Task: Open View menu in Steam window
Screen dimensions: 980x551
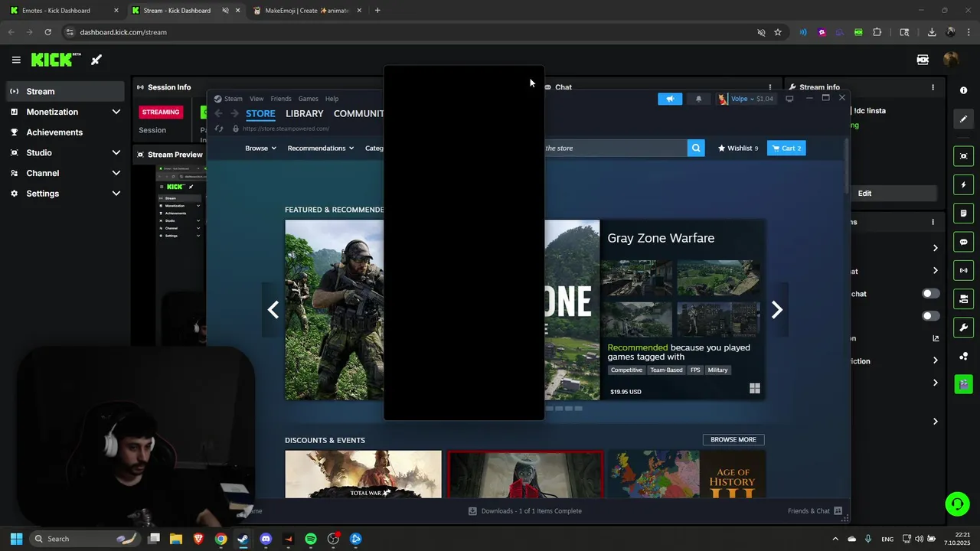Action: (256, 99)
